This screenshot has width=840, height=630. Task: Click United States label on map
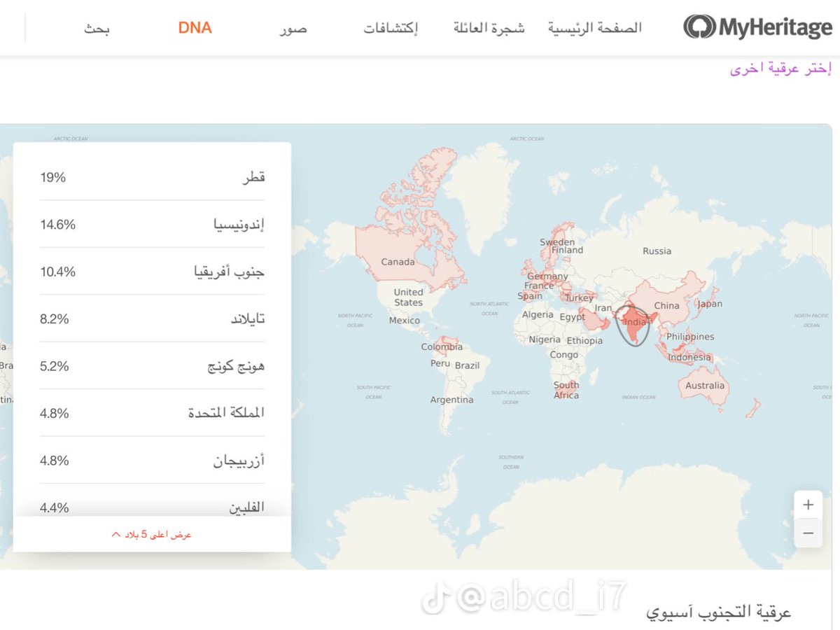(x=408, y=297)
